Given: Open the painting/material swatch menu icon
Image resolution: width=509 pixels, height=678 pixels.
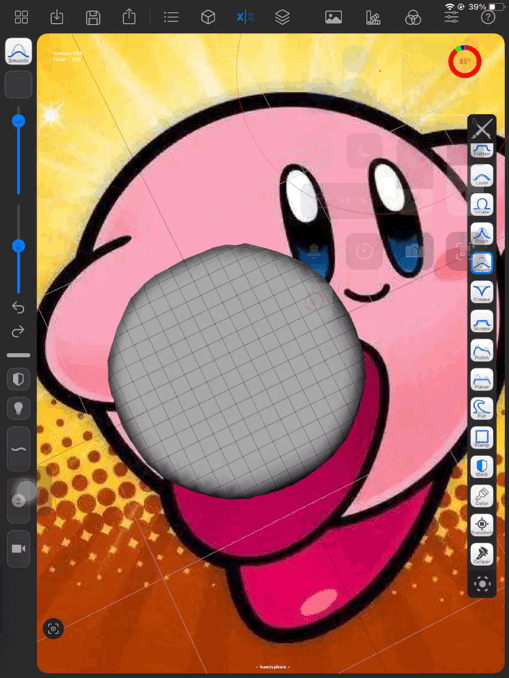Looking at the screenshot, I should click(x=373, y=18).
